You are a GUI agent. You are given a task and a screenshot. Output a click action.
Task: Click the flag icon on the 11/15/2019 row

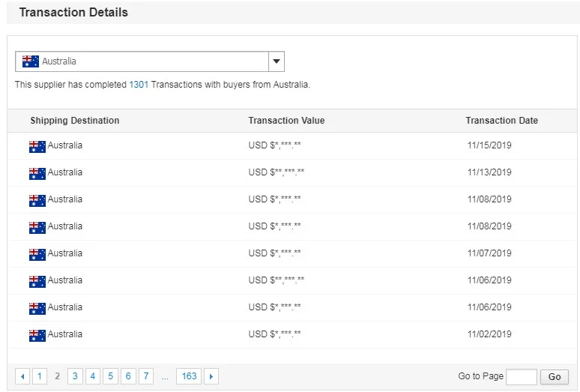[37, 146]
